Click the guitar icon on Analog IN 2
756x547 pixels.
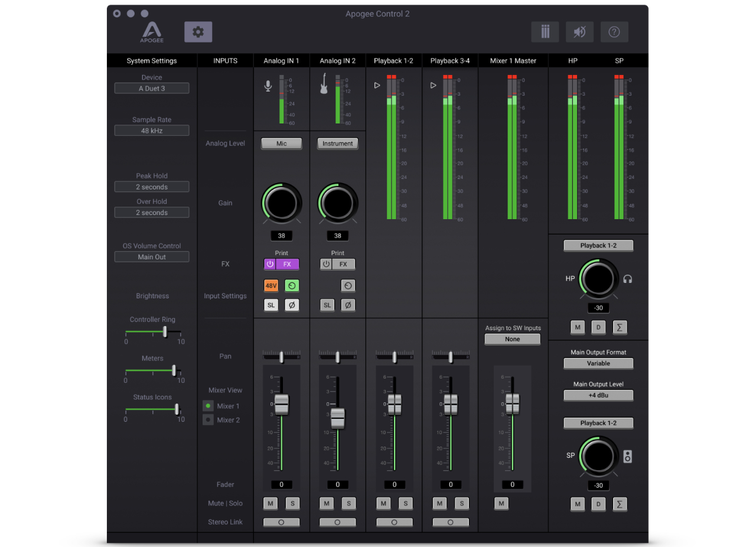324,84
